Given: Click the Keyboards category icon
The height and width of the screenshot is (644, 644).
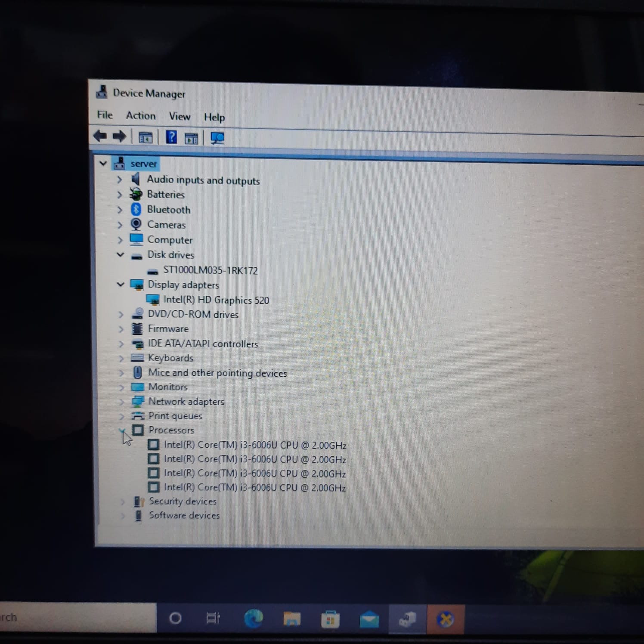Looking at the screenshot, I should (x=137, y=357).
